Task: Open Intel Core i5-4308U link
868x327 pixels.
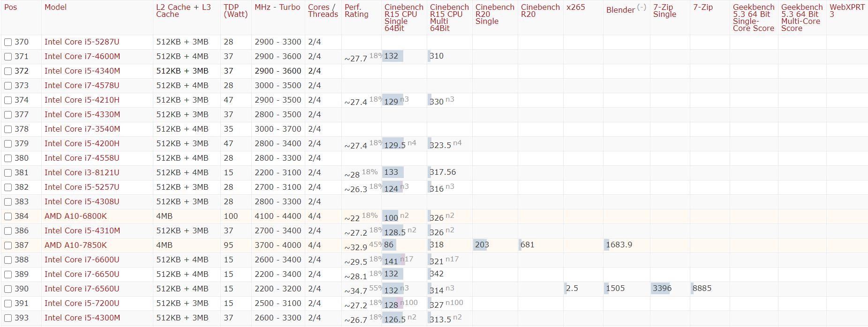Action: click(x=82, y=201)
